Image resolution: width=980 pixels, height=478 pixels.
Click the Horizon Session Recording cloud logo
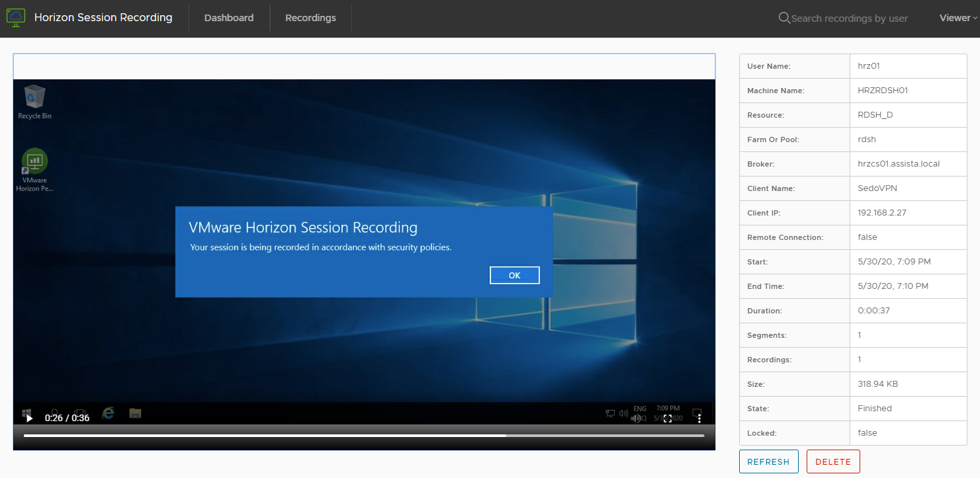point(15,18)
